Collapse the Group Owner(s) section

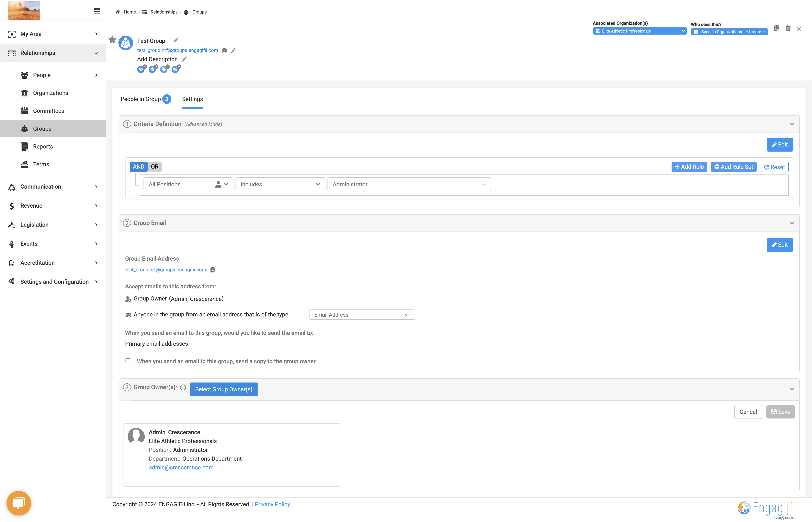tap(792, 389)
